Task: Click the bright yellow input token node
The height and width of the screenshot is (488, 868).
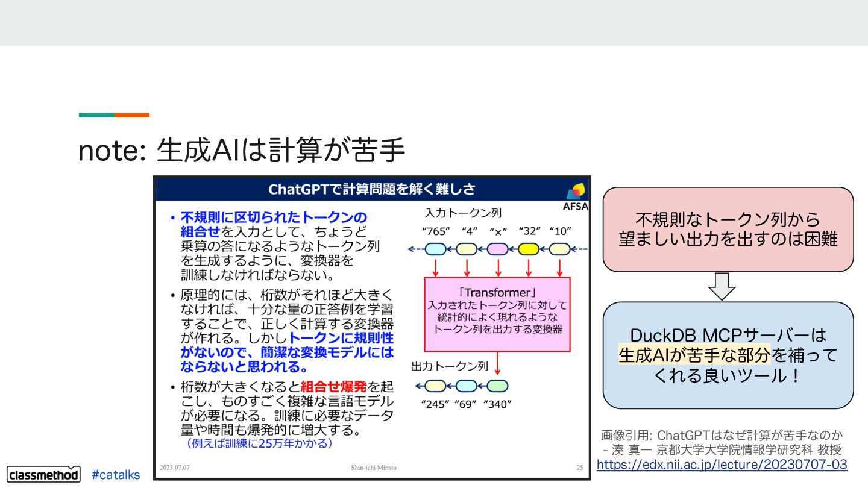Action: tap(529, 249)
